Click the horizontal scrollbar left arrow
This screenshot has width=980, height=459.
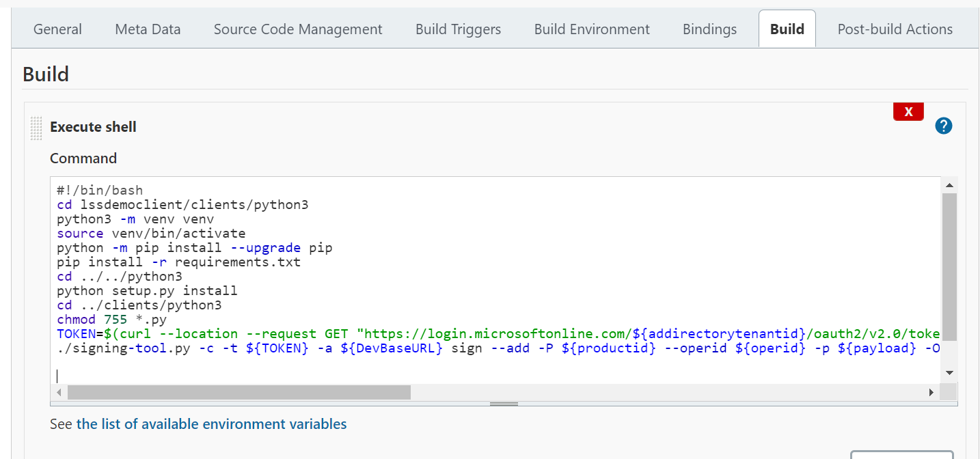click(x=58, y=392)
